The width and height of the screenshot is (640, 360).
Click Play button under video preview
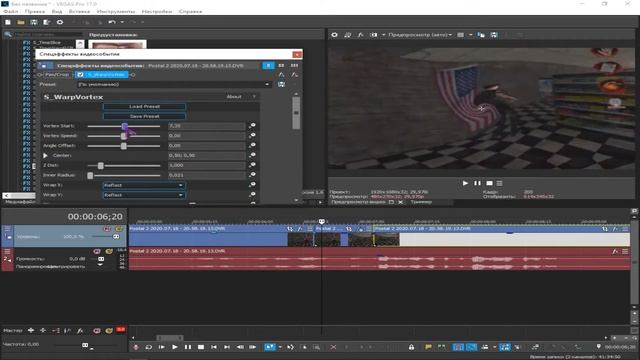[465, 183]
